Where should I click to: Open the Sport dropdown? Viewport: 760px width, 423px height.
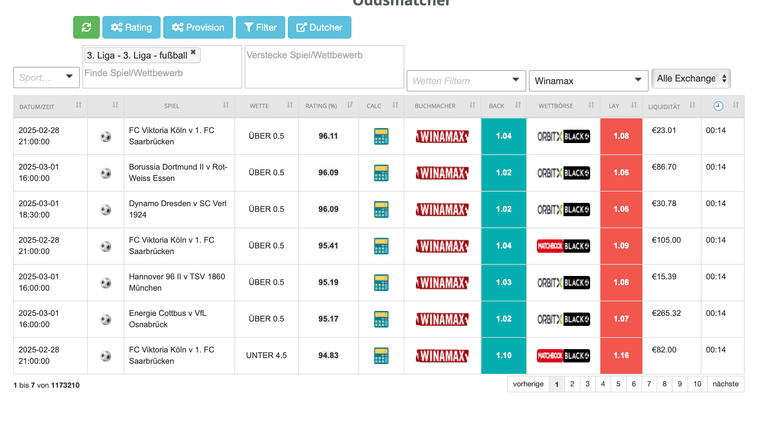[x=46, y=78]
